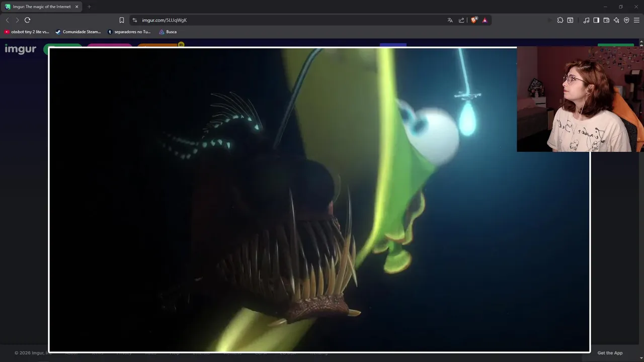Click the browser forward arrow
The height and width of the screenshot is (362, 644).
pos(17,20)
